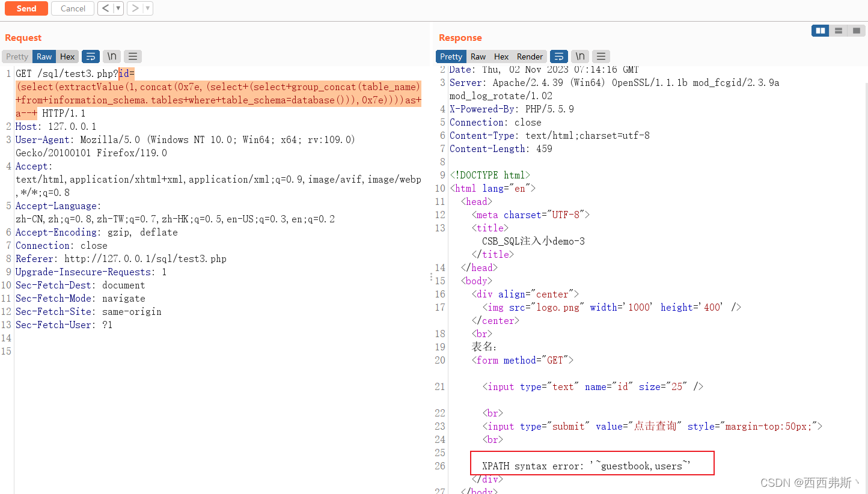Select side-by-side panel layout icon
The width and height of the screenshot is (868, 494).
tap(820, 31)
